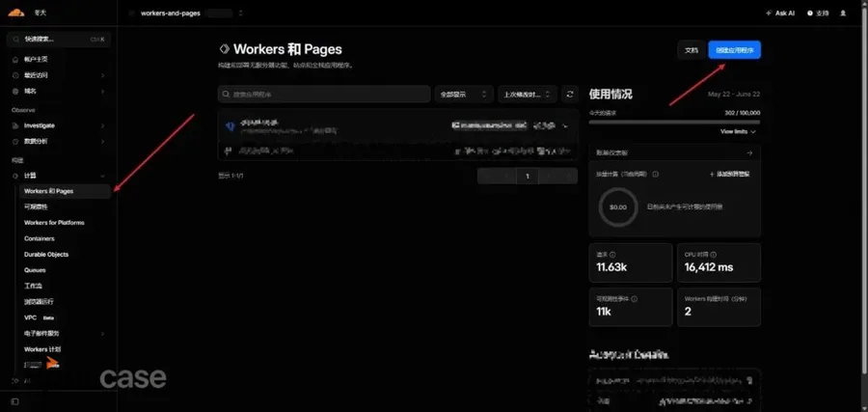Click the info icon next to CPU 时间

[714, 255]
